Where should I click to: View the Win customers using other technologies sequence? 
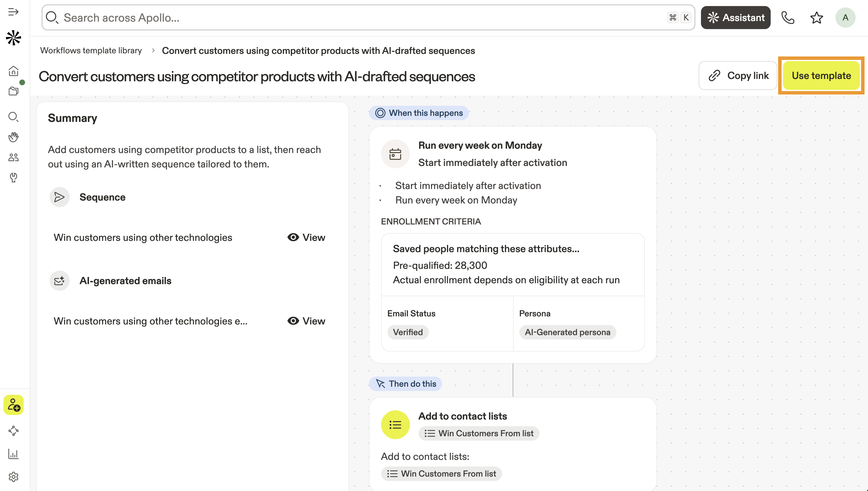(306, 237)
